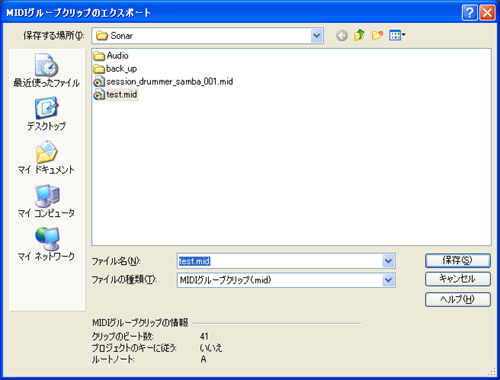Open My Network (マイ ネットワーク) location

coord(47,244)
